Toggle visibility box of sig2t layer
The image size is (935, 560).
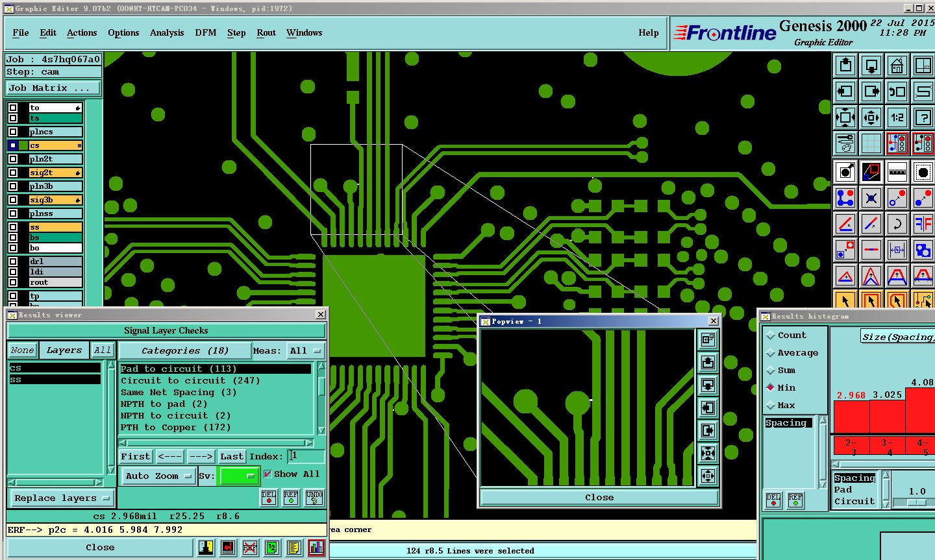(13, 173)
